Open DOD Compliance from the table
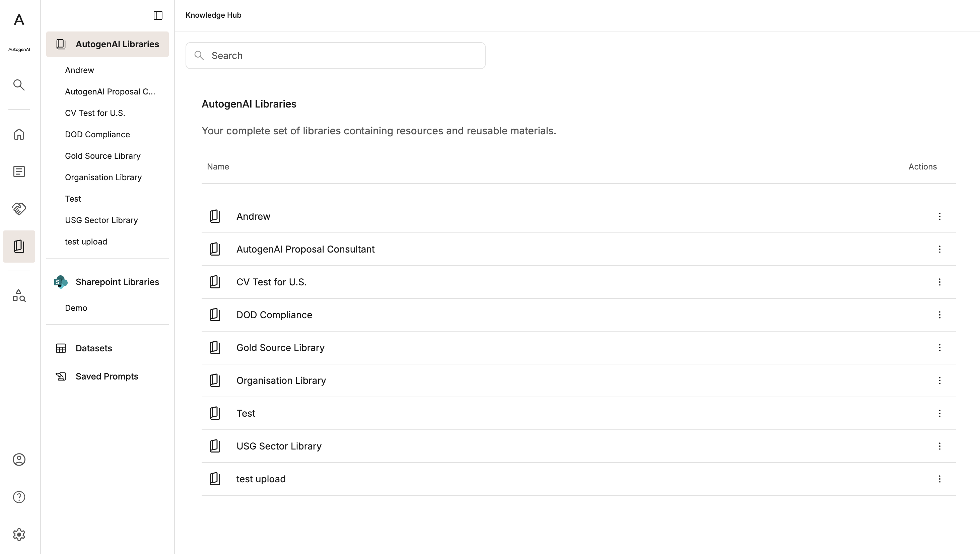This screenshot has width=980, height=554. pos(274,315)
